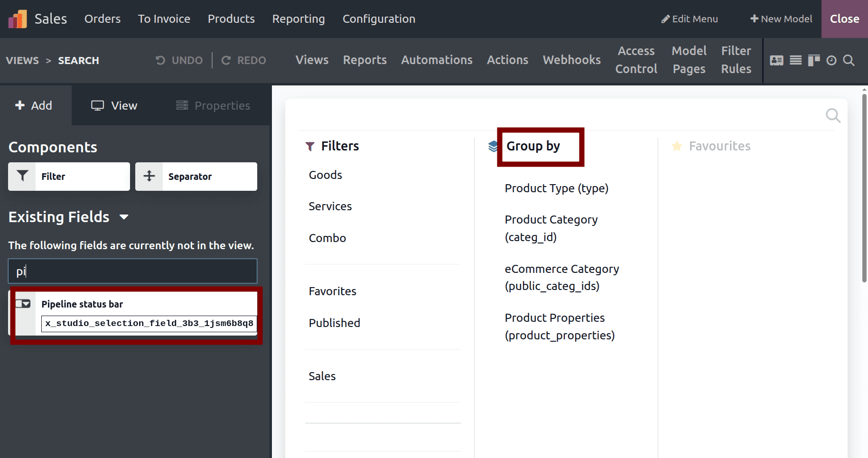Select Product Properties group by
This screenshot has width=868, height=458.
click(x=560, y=327)
